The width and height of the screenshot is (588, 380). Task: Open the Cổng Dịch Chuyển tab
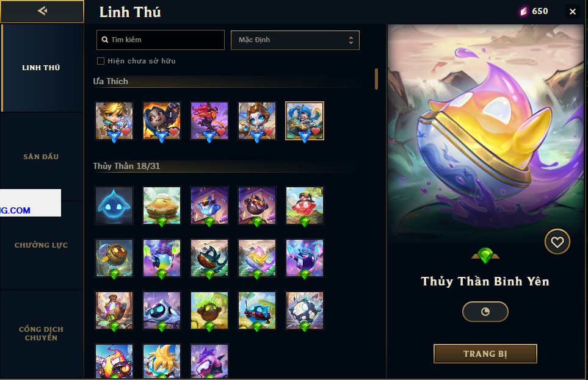coord(41,333)
